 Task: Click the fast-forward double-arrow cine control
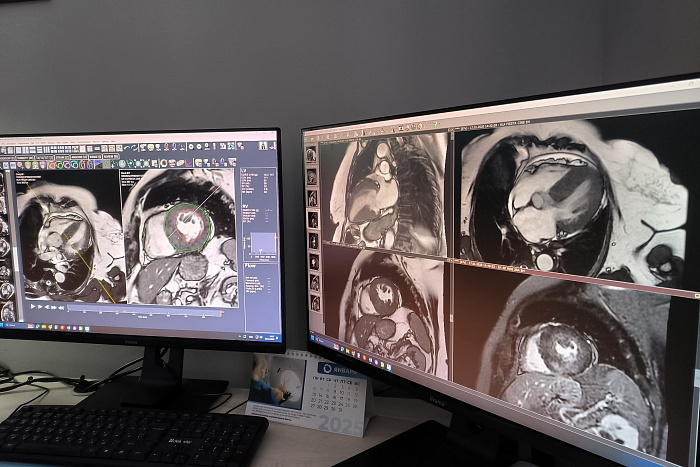point(54,308)
